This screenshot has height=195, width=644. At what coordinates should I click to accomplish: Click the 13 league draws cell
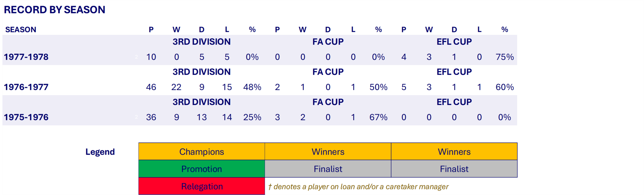(x=201, y=117)
